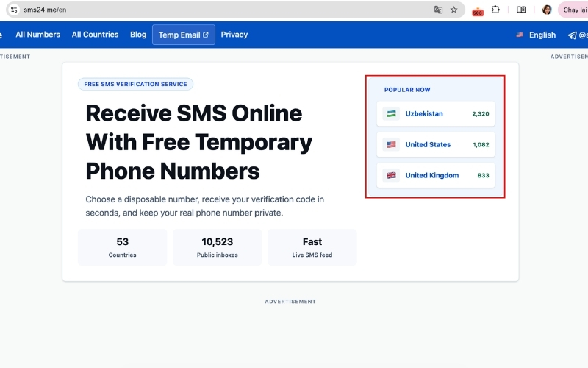The image size is (588, 368).
Task: Open the translate page icon
Action: (438, 10)
